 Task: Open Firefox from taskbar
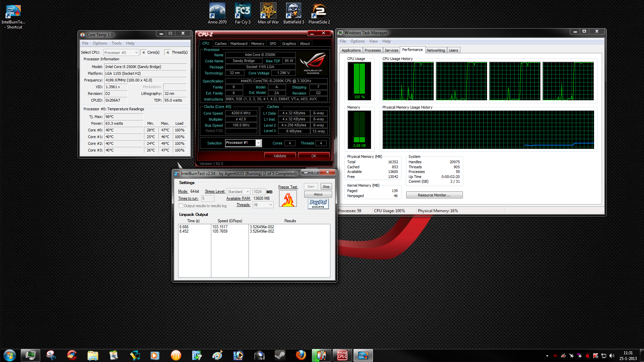tap(301, 355)
